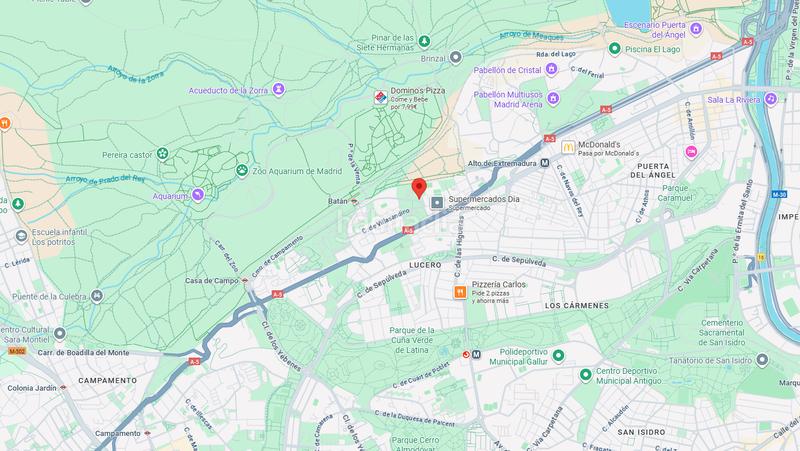Select the Pizzería Carlos restaurant icon
800x451 pixels.
click(x=460, y=292)
